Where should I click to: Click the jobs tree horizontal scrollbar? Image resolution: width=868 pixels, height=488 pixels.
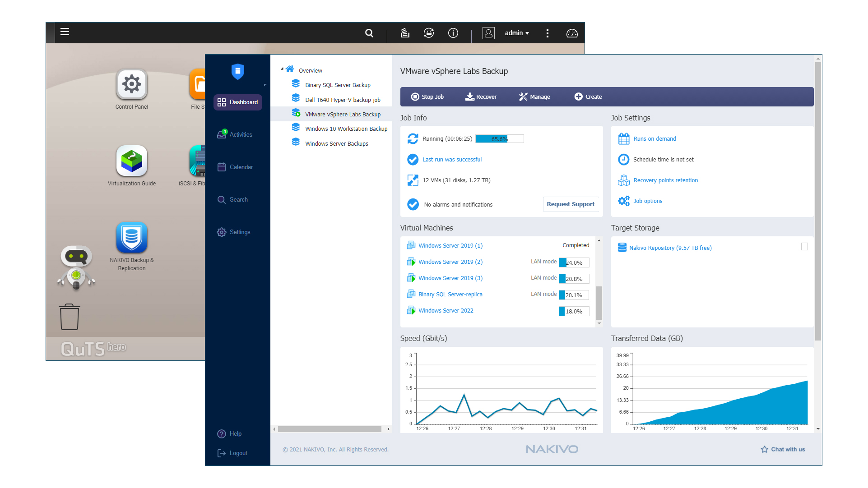tap(330, 429)
